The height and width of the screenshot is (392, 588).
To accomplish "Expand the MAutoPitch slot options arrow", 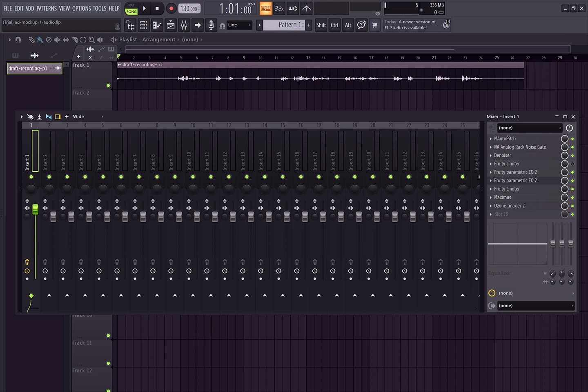I will point(491,139).
